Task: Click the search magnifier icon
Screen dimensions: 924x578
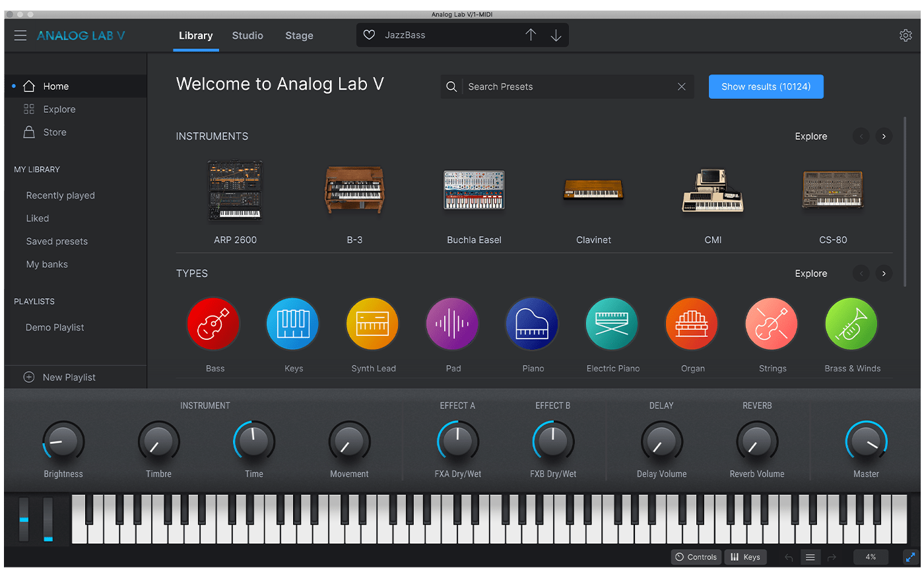Action: tap(451, 86)
